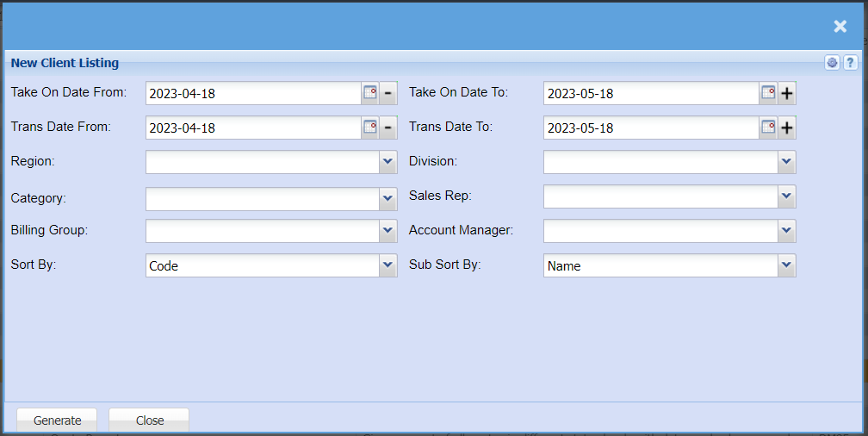This screenshot has height=436, width=868.
Task: Click the Take On Date From: label
Action: (x=69, y=92)
